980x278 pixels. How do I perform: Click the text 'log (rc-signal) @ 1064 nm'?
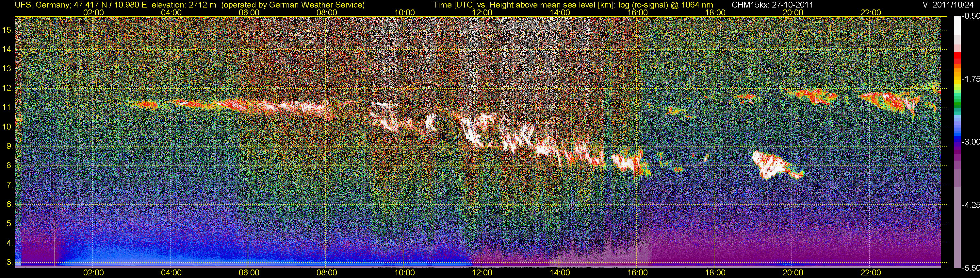tap(666, 5)
